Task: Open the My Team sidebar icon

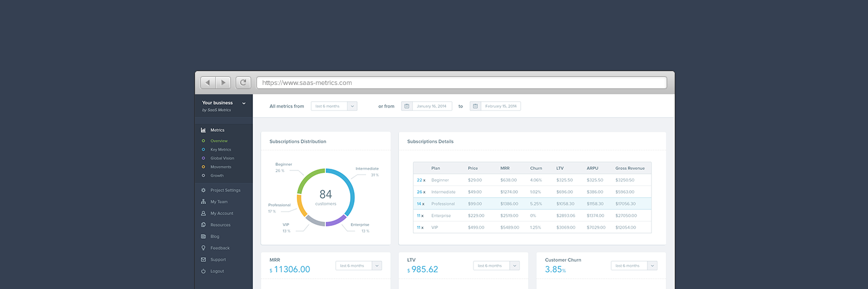Action: (203, 202)
